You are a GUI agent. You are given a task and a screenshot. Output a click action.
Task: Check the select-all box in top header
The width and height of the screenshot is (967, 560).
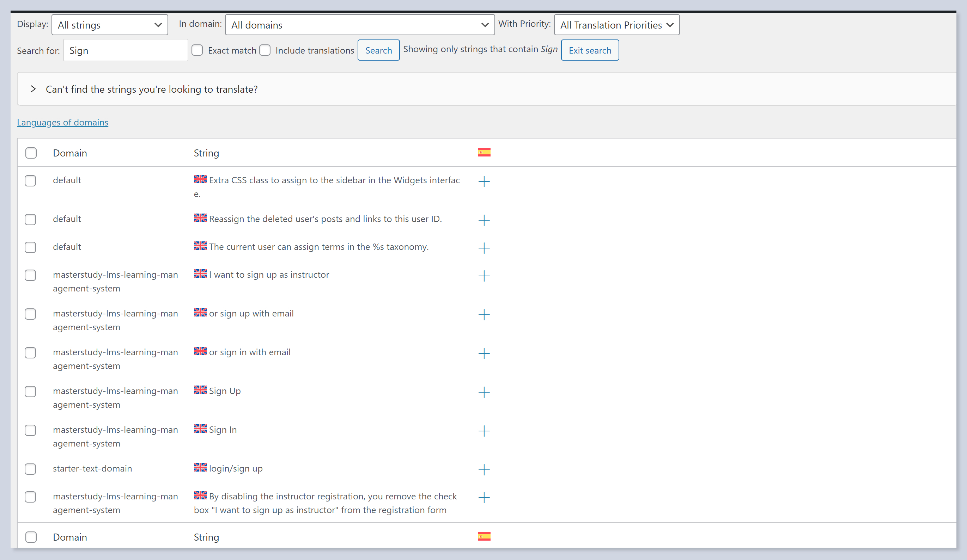(x=31, y=153)
